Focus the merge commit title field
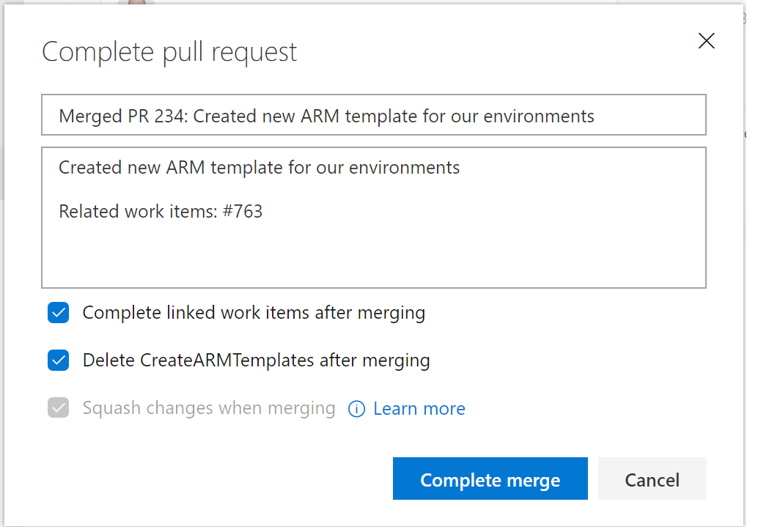The height and width of the screenshot is (532, 758). coord(373,116)
